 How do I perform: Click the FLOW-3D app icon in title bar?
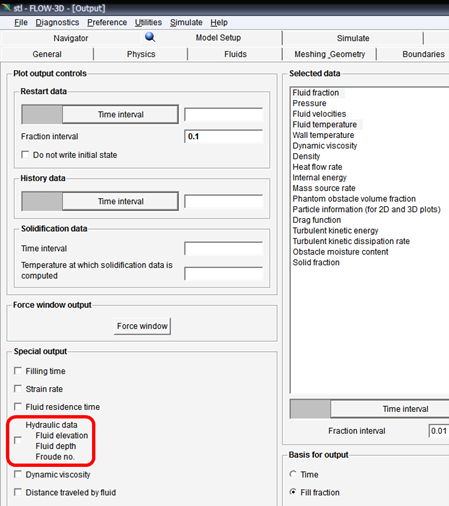pyautogui.click(x=6, y=7)
